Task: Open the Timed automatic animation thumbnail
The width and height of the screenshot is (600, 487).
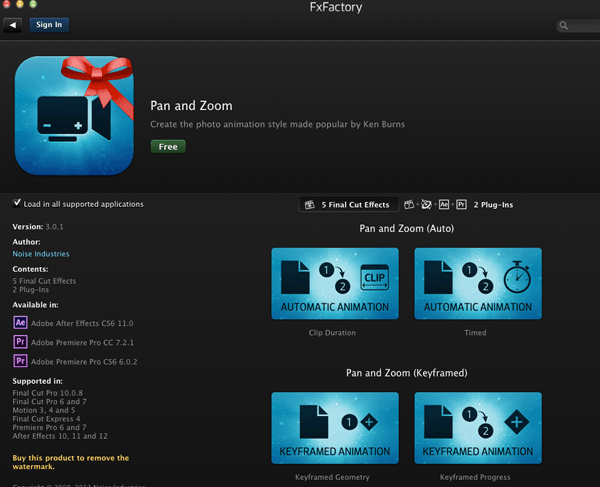Action: [x=478, y=283]
